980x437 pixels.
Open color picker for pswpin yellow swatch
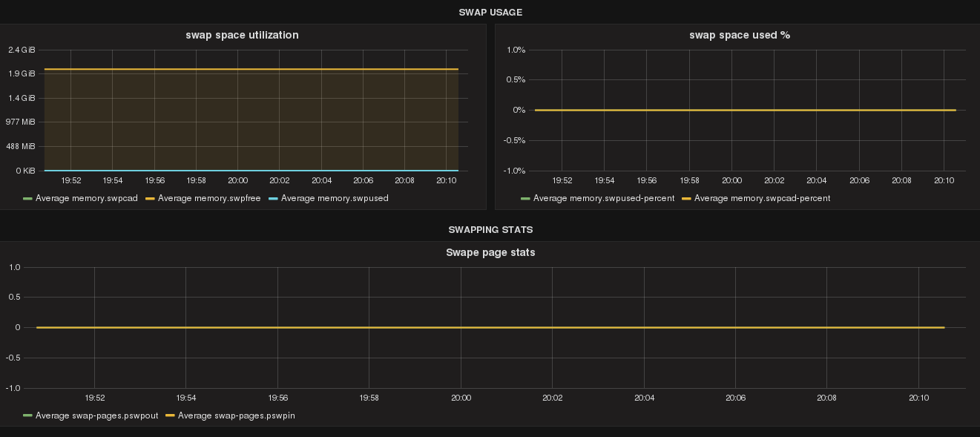click(170, 416)
